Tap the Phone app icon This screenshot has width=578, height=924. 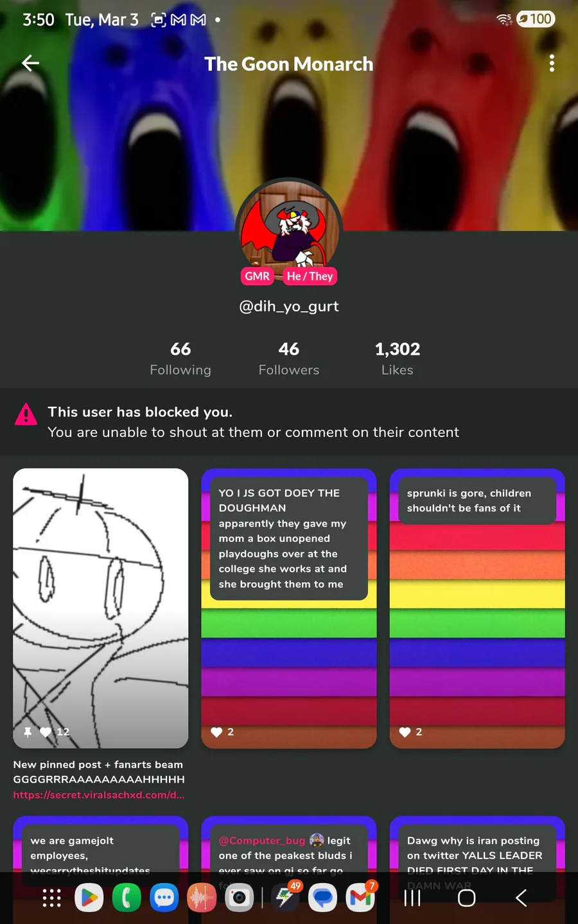pyautogui.click(x=127, y=898)
